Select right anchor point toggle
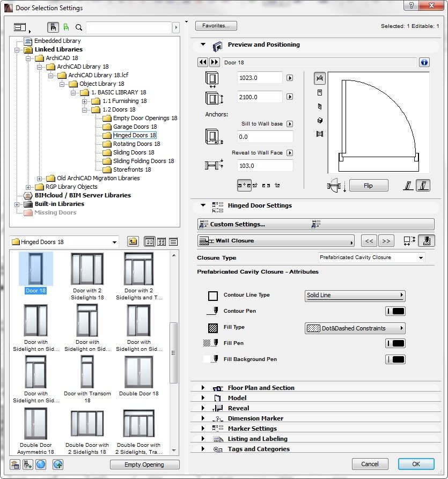448x479 pixels. tap(277, 186)
